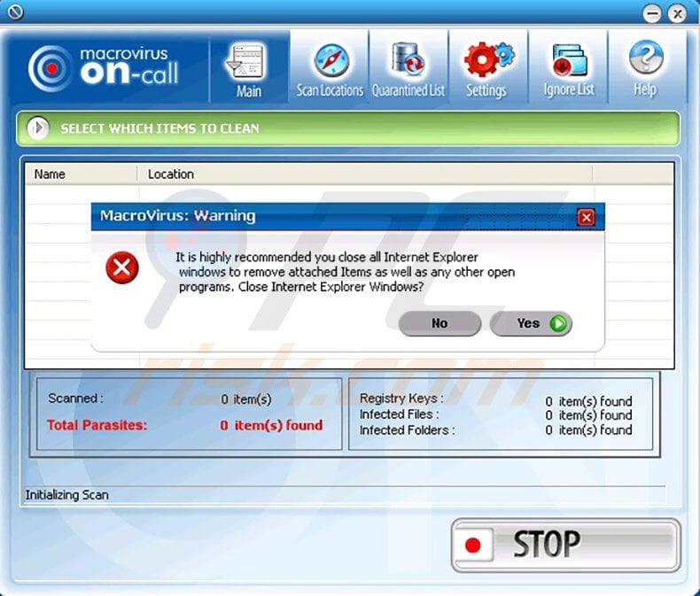Viewport: 700px width, 596px height.
Task: Click the Location column header
Action: pos(365,174)
